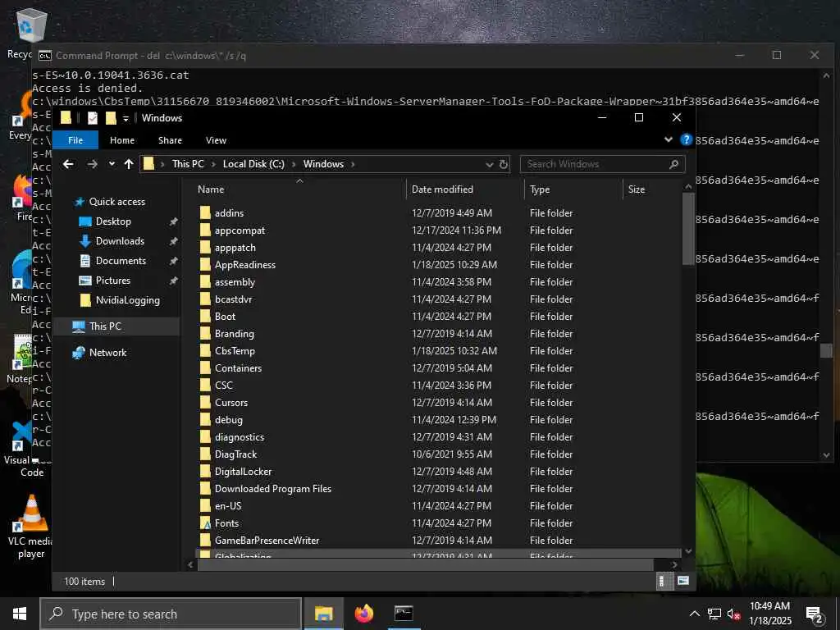This screenshot has width=840, height=630.
Task: Expand chevron after Windows in breadcrumb
Action: click(x=353, y=164)
